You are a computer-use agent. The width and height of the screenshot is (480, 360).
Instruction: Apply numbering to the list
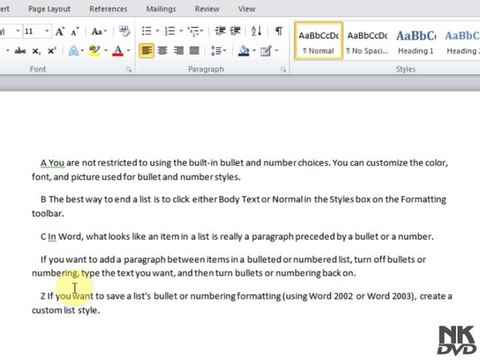tap(170, 31)
